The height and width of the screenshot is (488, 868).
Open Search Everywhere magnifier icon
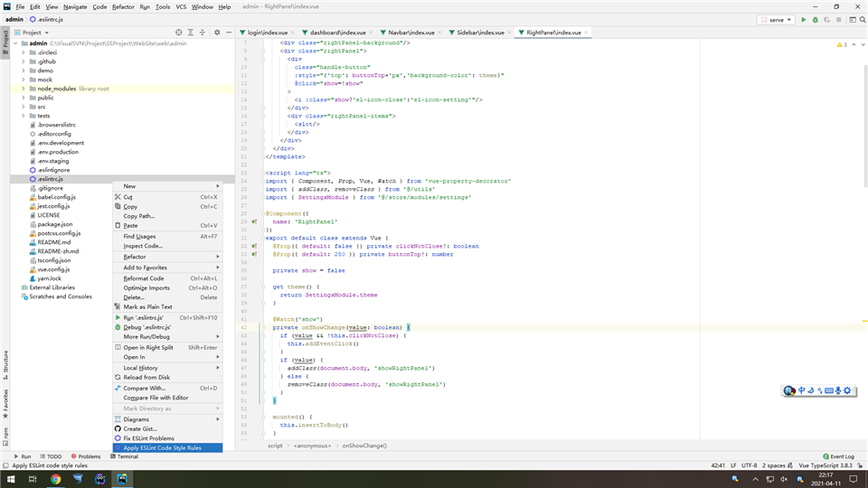coord(863,19)
